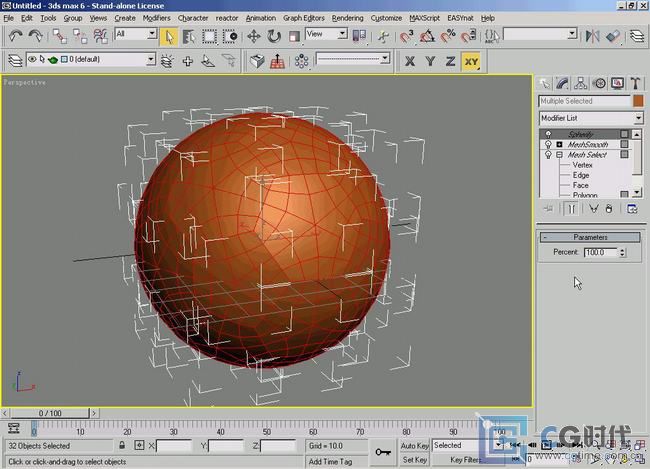Toggle XY plane constraint
The height and width of the screenshot is (469, 650).
click(471, 61)
